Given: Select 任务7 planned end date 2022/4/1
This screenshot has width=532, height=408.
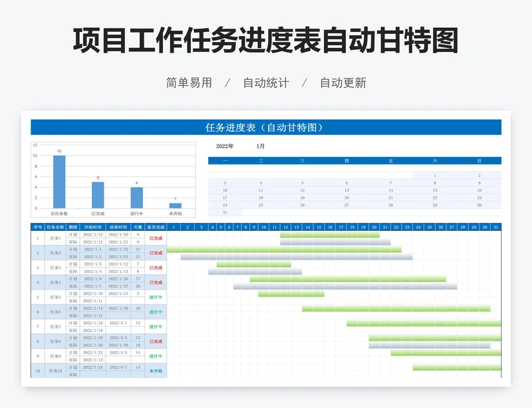Looking at the screenshot, I should (118, 323).
